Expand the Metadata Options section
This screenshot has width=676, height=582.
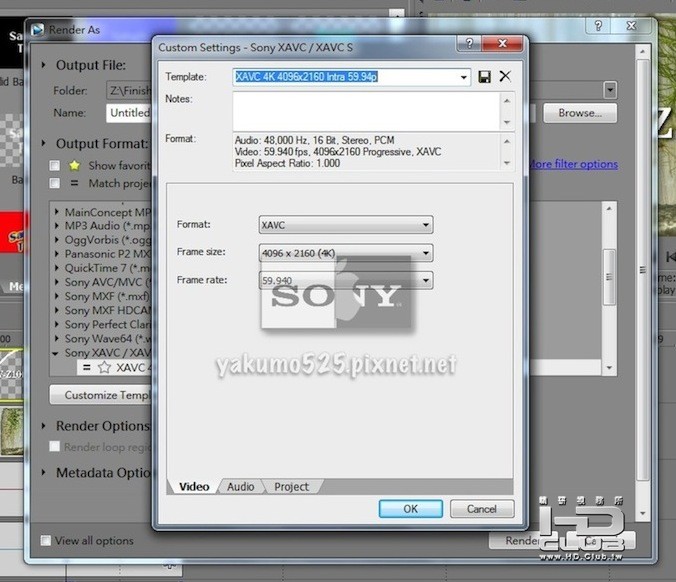pyautogui.click(x=43, y=472)
